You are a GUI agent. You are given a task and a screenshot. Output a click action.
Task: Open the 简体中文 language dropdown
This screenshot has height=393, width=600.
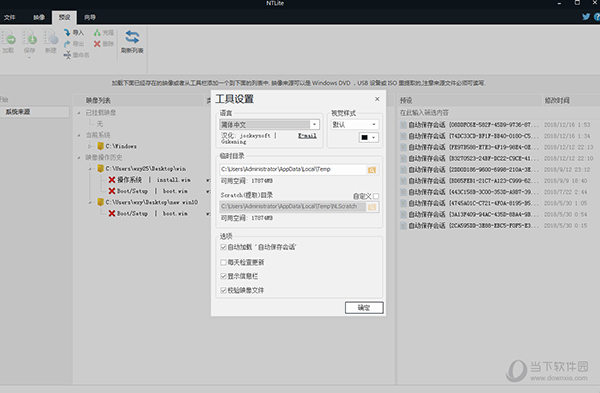[314, 124]
